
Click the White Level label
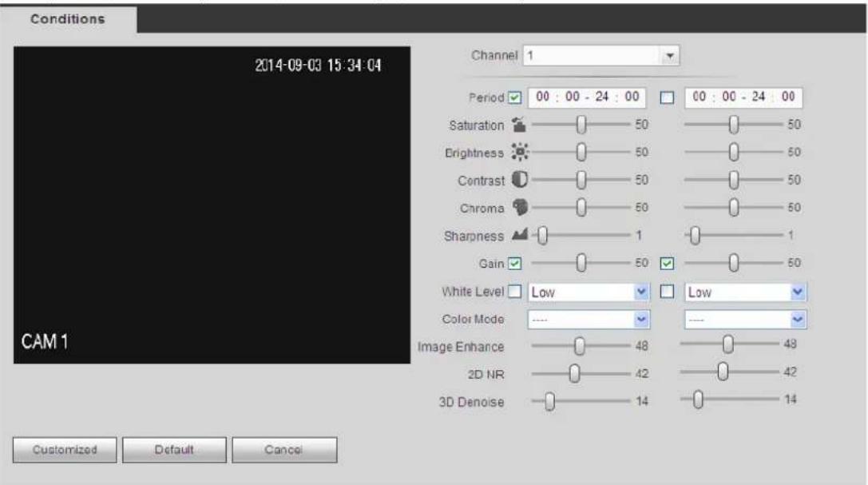click(472, 291)
